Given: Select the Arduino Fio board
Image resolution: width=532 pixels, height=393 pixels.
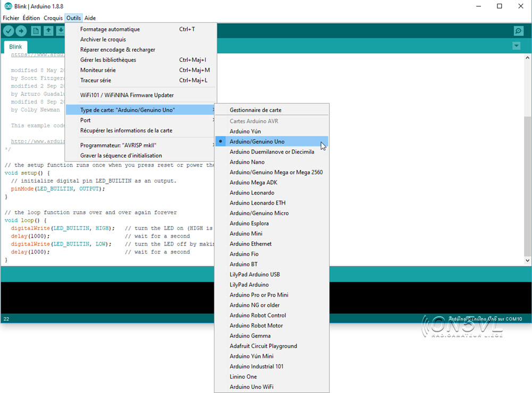Looking at the screenshot, I should tap(272, 253).
